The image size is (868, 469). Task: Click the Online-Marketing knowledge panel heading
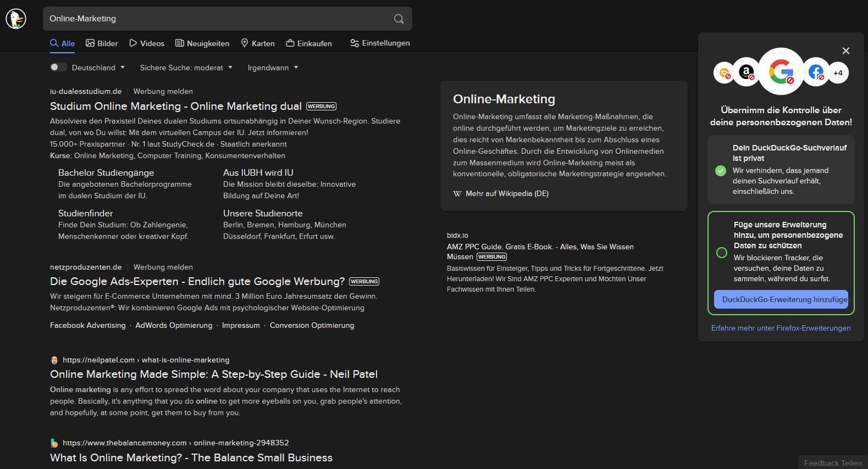click(504, 99)
